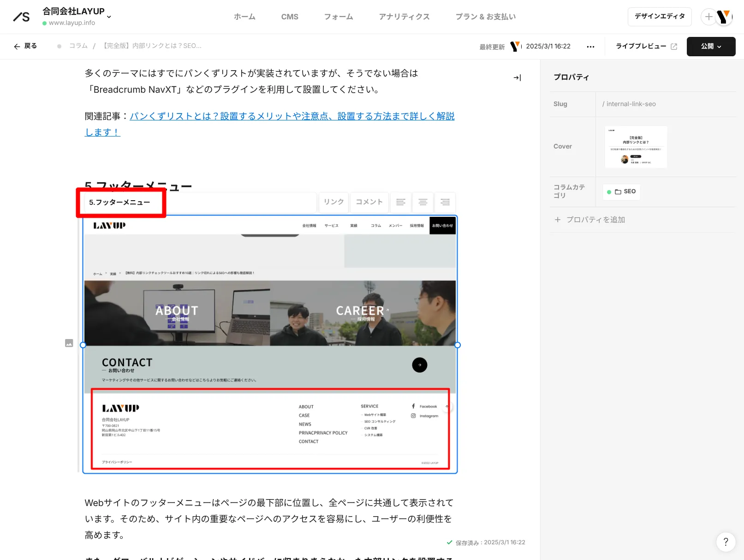Click the Studio logo icon

pos(21,17)
